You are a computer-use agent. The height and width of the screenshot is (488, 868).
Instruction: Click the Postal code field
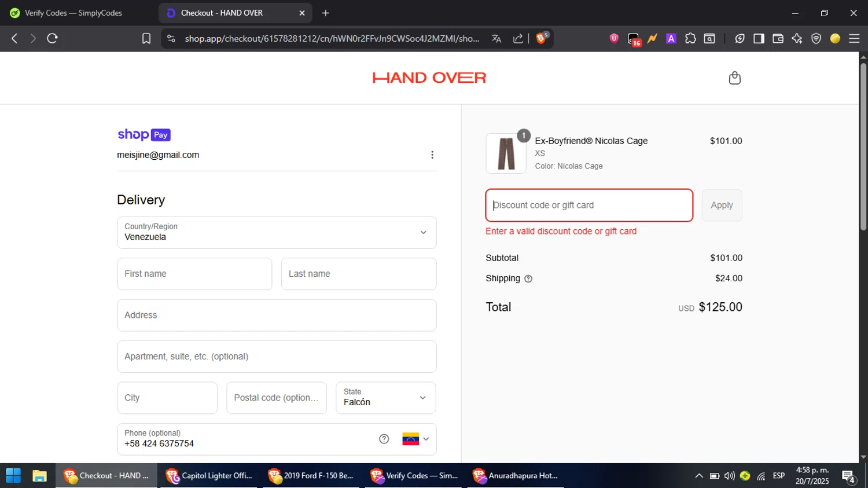coord(277,398)
